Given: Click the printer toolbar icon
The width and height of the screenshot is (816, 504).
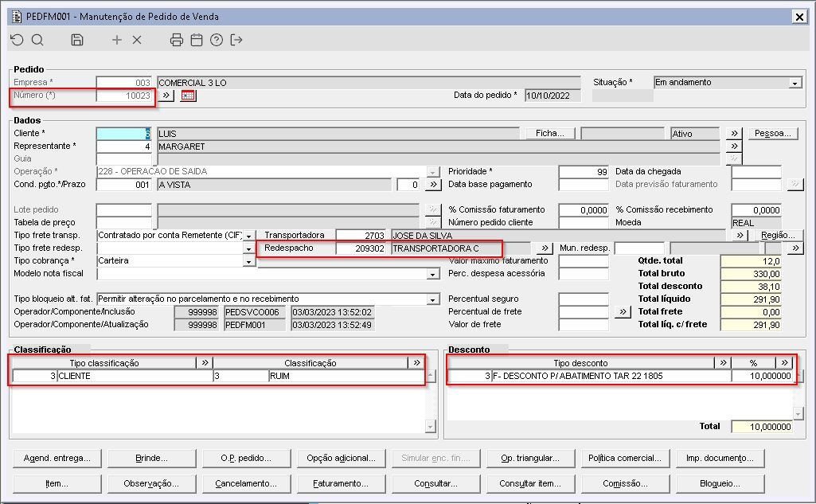Looking at the screenshot, I should 177,40.
